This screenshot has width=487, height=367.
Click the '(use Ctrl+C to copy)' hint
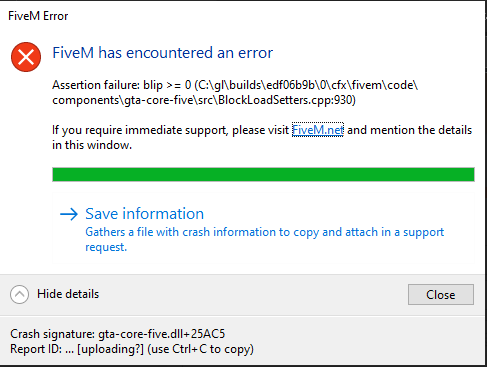coord(200,349)
